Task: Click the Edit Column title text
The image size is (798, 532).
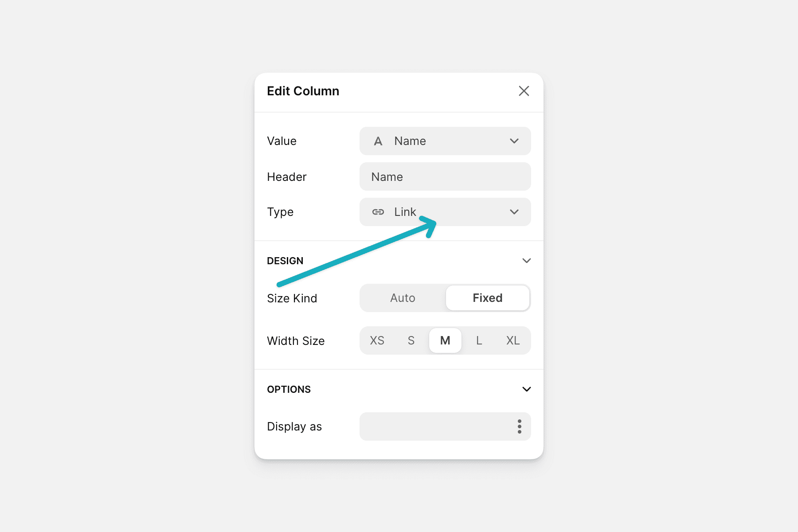Action: pyautogui.click(x=303, y=91)
